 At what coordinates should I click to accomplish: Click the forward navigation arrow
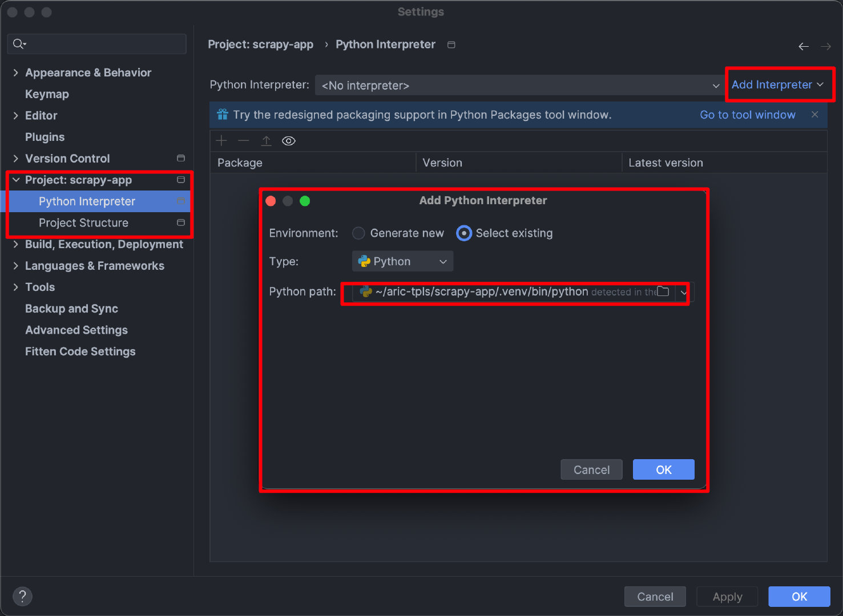coord(825,46)
